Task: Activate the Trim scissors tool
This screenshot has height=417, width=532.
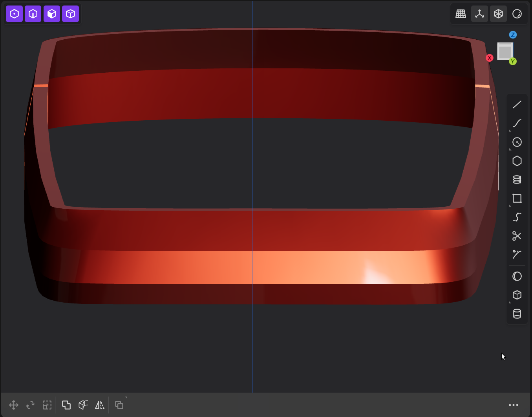Action: pyautogui.click(x=517, y=236)
